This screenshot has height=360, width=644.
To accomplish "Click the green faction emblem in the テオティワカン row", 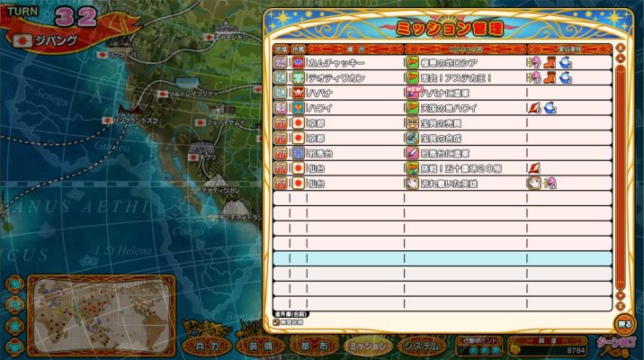I will (x=299, y=77).
